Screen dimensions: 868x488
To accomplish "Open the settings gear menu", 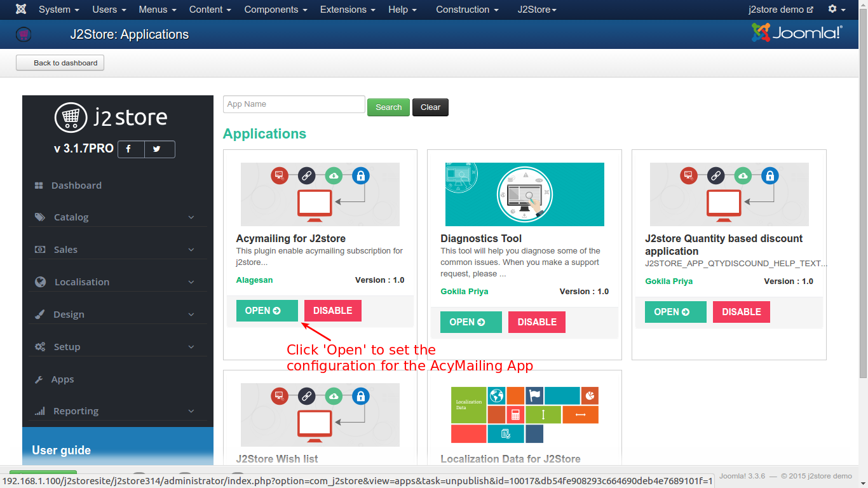I will click(837, 10).
